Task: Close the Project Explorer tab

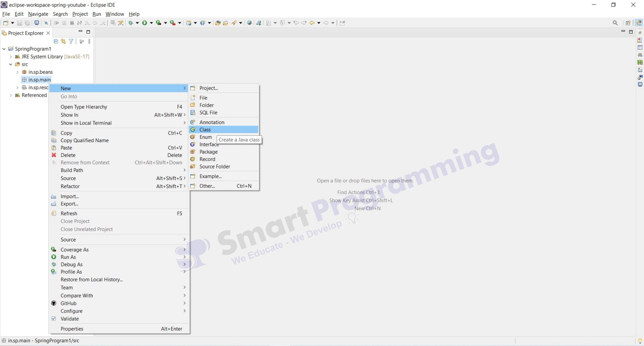Action: click(x=48, y=33)
